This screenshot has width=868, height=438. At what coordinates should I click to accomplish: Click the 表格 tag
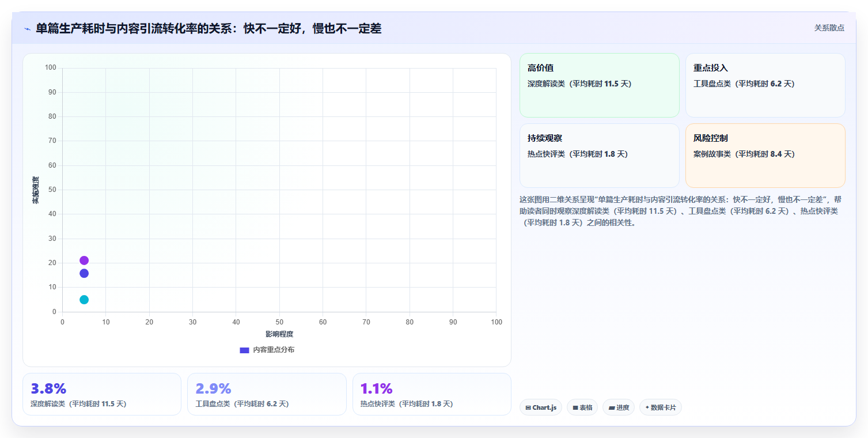pyautogui.click(x=582, y=407)
